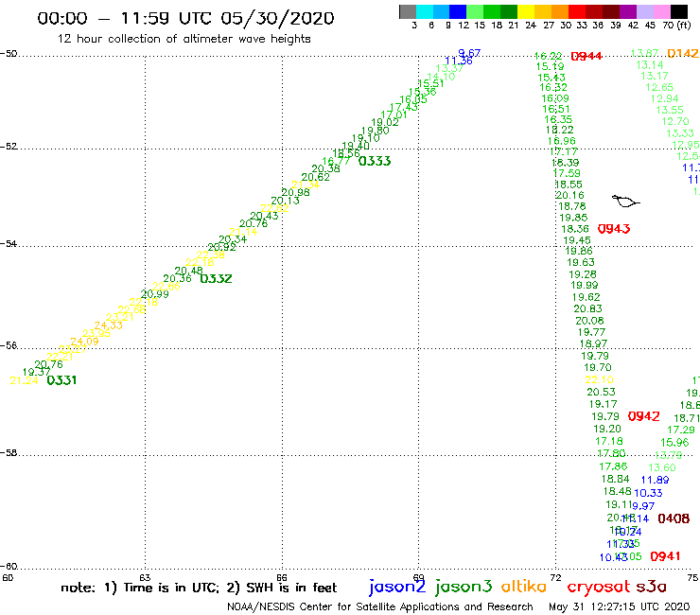Viewport: 700px width, 615px height.
Task: Click the wave height value 21.34
Action: (306, 184)
